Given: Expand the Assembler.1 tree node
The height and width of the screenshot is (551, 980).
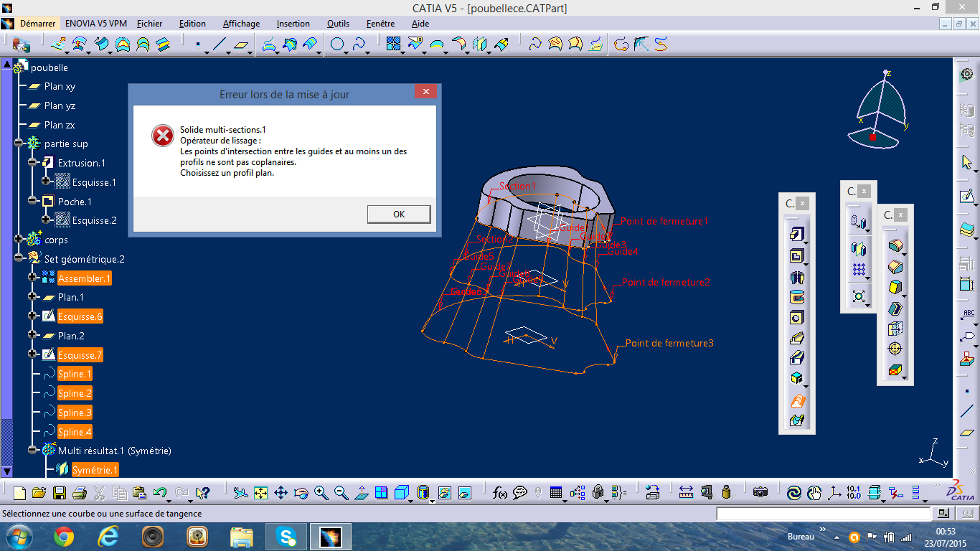Looking at the screenshot, I should point(32,278).
